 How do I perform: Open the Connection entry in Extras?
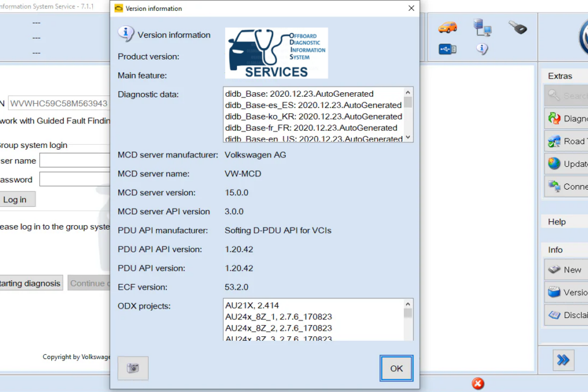[x=567, y=187]
